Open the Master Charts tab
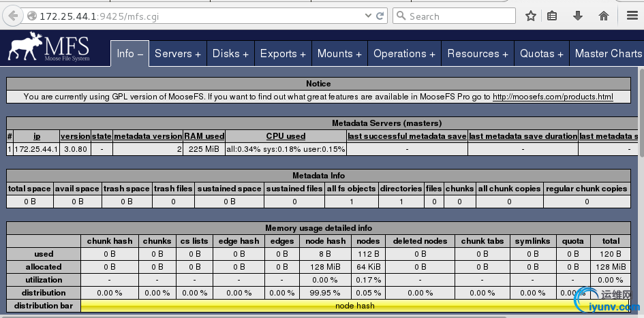 tap(607, 53)
